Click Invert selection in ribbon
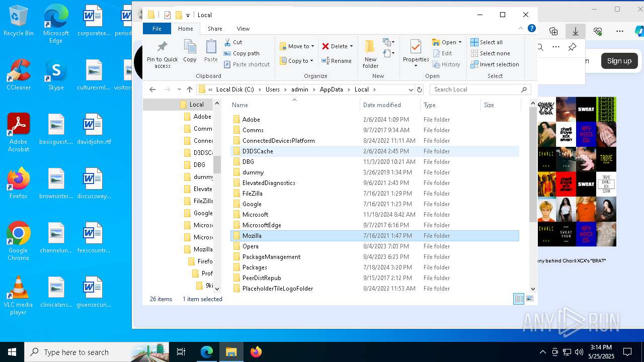This screenshot has width=644, height=362. pyautogui.click(x=495, y=64)
